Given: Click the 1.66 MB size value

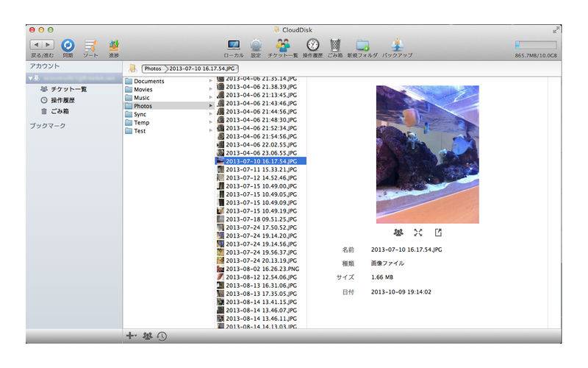Looking at the screenshot, I should tap(382, 277).
